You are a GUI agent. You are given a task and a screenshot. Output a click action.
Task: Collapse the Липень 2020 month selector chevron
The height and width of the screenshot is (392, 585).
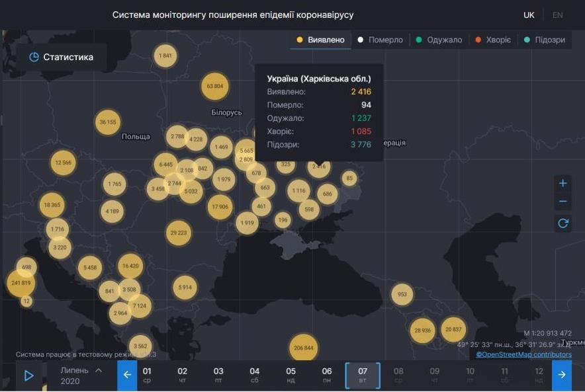point(99,370)
